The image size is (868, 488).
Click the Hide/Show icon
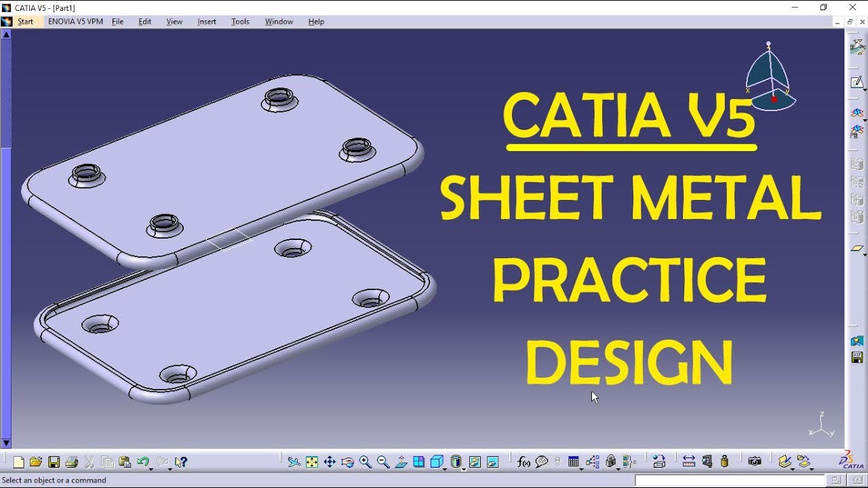475,462
